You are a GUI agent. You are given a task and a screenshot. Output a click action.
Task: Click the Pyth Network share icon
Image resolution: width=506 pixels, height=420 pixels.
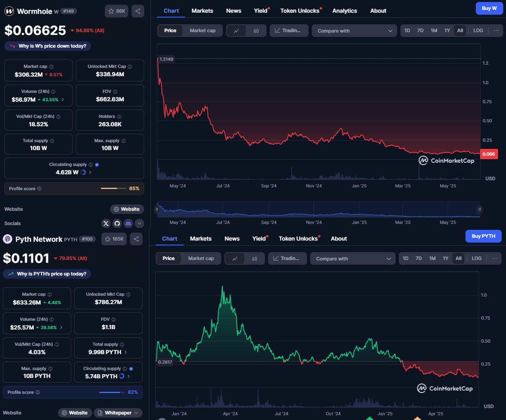tap(136, 239)
